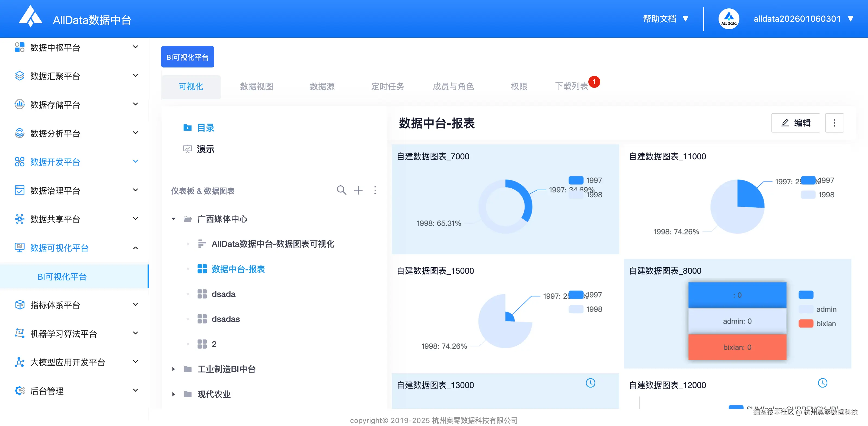Viewport: 868px width, 426px height.
Task: Click the plus icon to add dashboard
Action: point(358,190)
